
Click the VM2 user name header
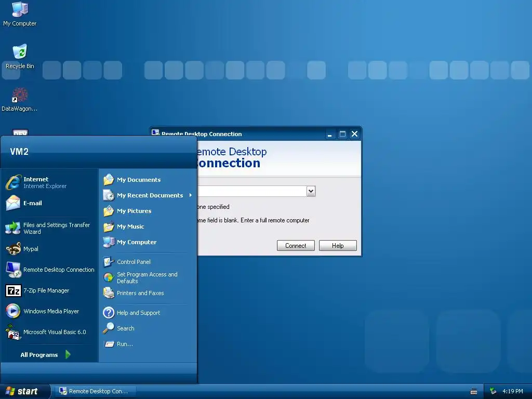click(x=19, y=152)
